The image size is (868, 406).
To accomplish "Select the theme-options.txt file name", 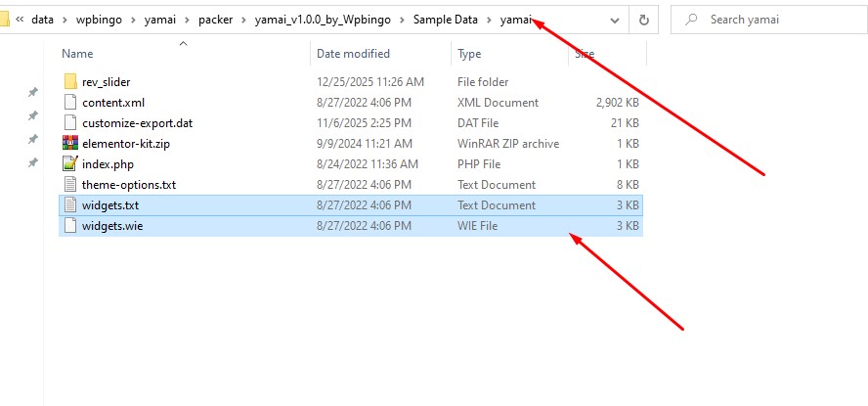I will pos(128,184).
